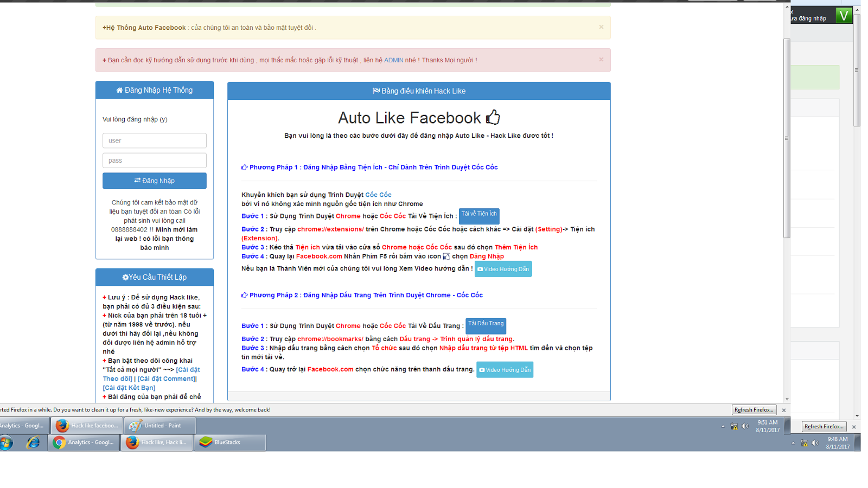Click the Tải về Tiện Ích button
The height and width of the screenshot is (488, 868).
(x=479, y=216)
